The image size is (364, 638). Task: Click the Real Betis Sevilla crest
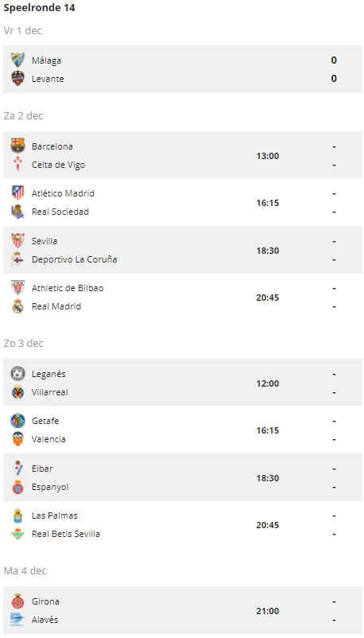click(18, 534)
